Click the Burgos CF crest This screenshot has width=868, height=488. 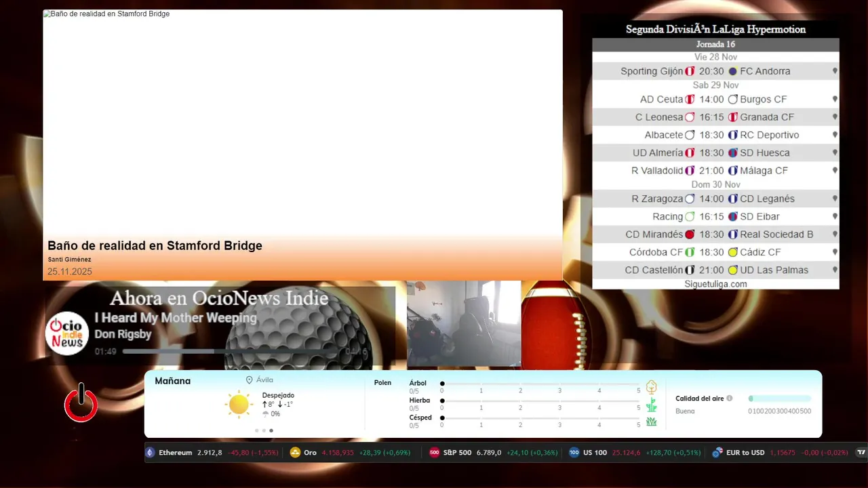click(x=732, y=99)
